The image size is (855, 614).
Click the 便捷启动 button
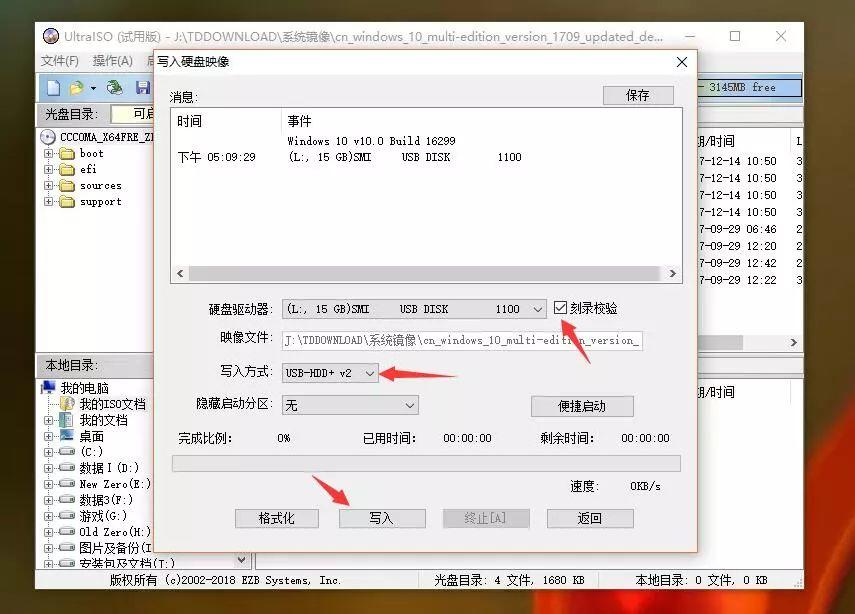point(582,406)
